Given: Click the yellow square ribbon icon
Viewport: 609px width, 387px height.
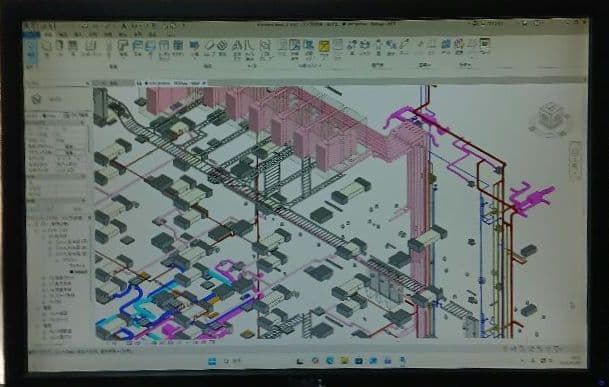Looking at the screenshot, I should [x=324, y=46].
